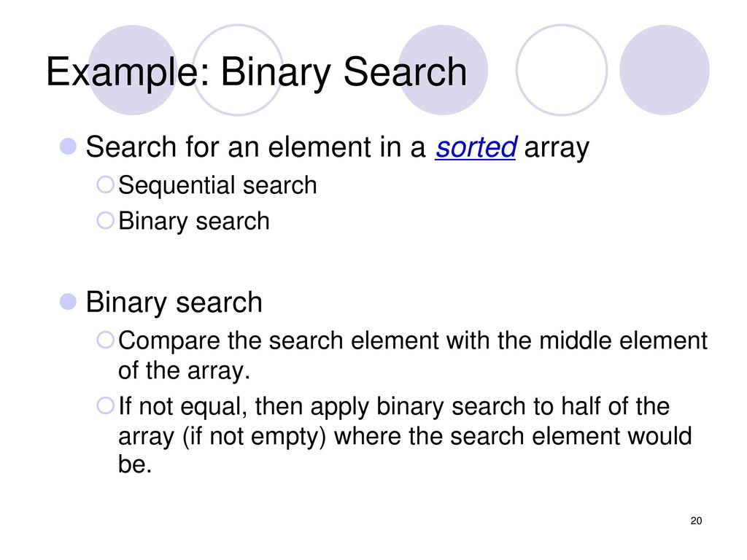Screen dimensions: 747x560
Task: Select the filled bullet before 'Search for an element'
Action: [68, 146]
